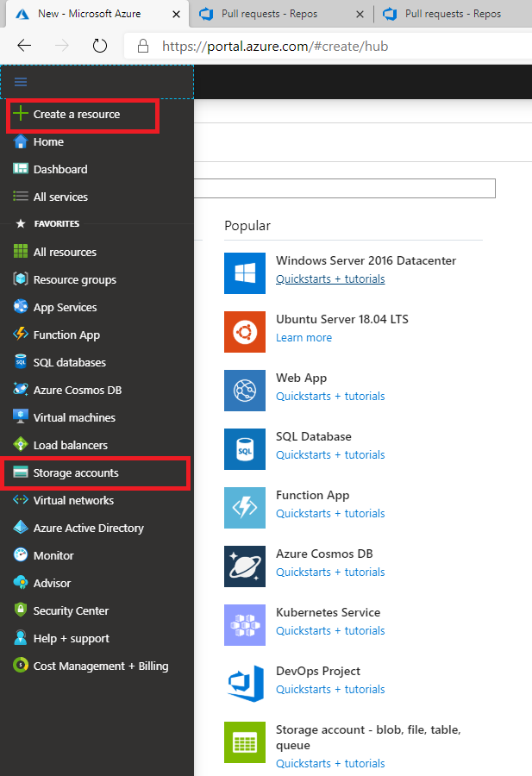Image resolution: width=532 pixels, height=776 pixels.
Task: Click the Monitor gauge icon
Action: [21, 554]
